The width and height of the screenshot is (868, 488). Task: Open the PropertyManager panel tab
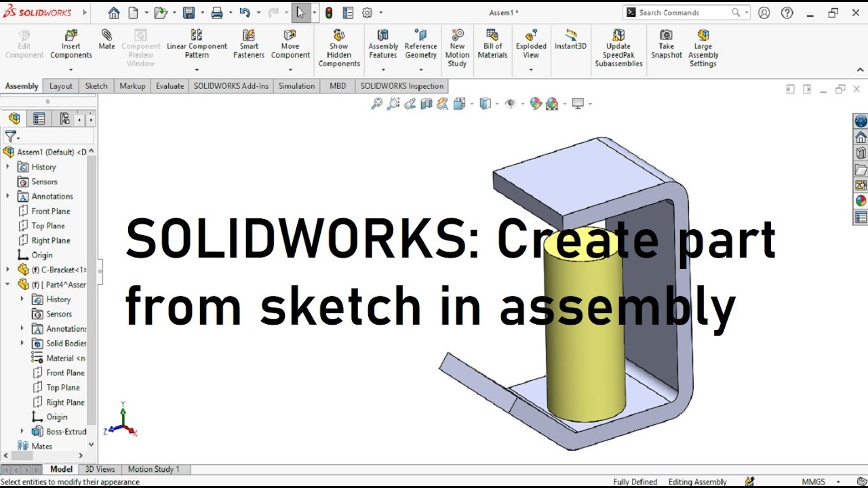tap(39, 119)
